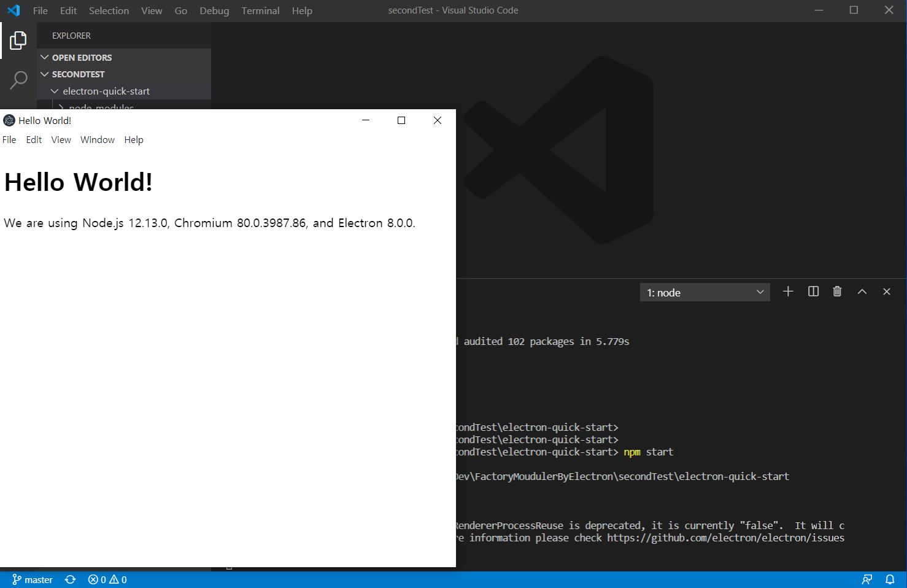Maximize terminal panel with up chevron
907x588 pixels.
coord(862,292)
